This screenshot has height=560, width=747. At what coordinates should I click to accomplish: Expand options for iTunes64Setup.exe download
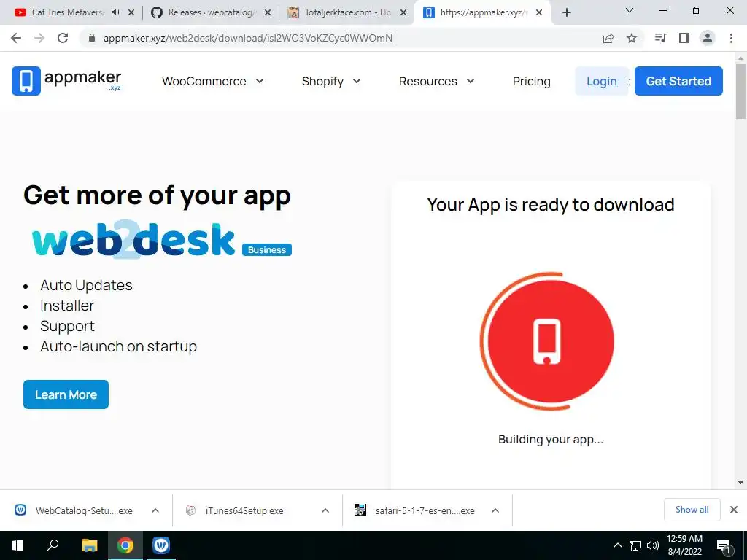click(x=325, y=510)
